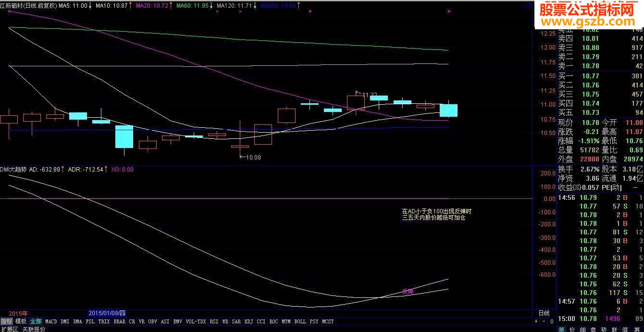Switch to the ROC indicator
The width and height of the screenshot is (644, 332).
pyautogui.click(x=274, y=321)
